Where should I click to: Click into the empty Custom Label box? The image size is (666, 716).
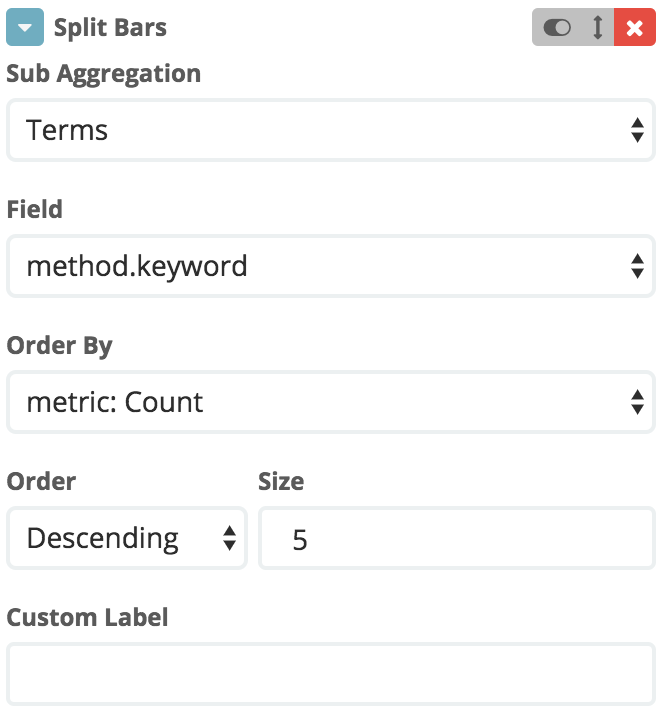tap(331, 674)
